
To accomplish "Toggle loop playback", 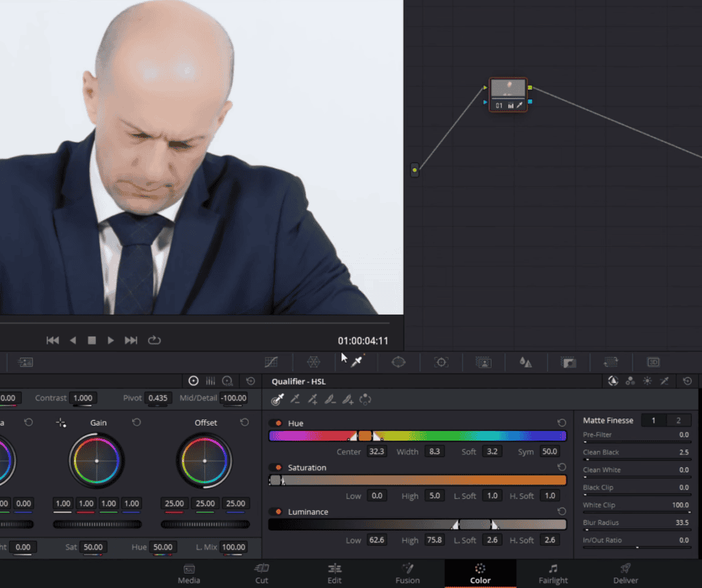I will coord(154,340).
